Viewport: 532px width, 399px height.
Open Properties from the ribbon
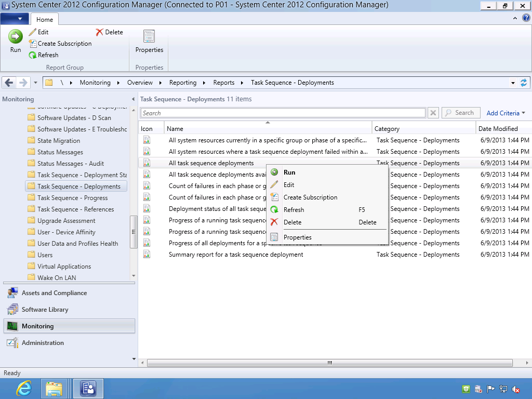(x=149, y=42)
